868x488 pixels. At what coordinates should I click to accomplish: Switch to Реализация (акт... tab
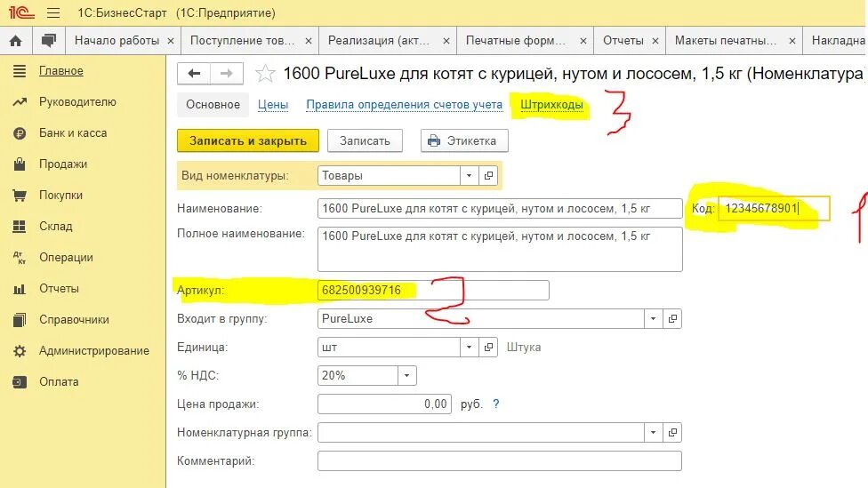pos(379,40)
